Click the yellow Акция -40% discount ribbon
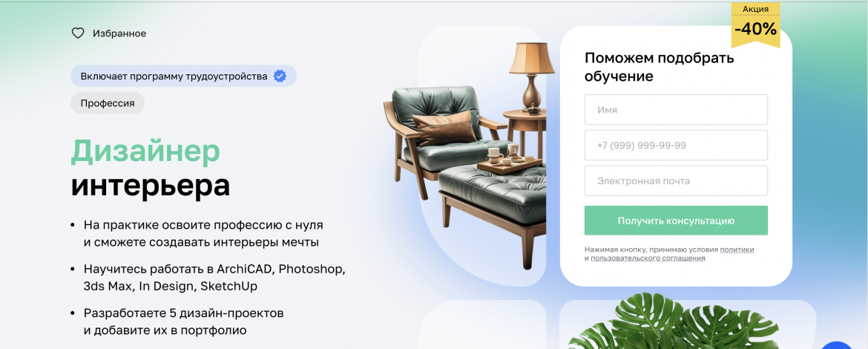 tap(756, 24)
